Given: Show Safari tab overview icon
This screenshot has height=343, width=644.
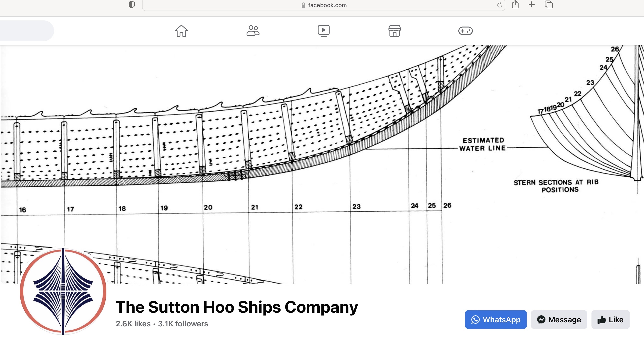Looking at the screenshot, I should 549,4.
